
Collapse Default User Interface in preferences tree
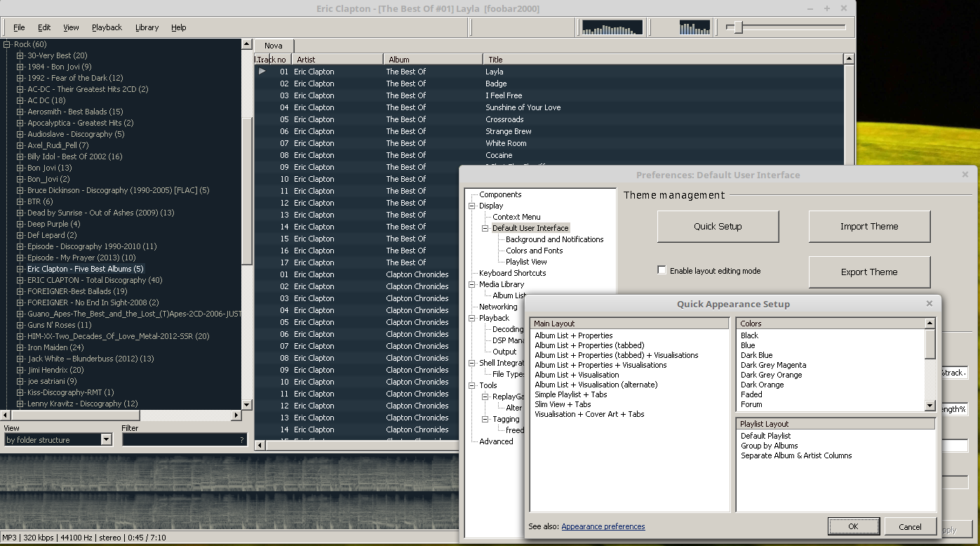click(484, 227)
